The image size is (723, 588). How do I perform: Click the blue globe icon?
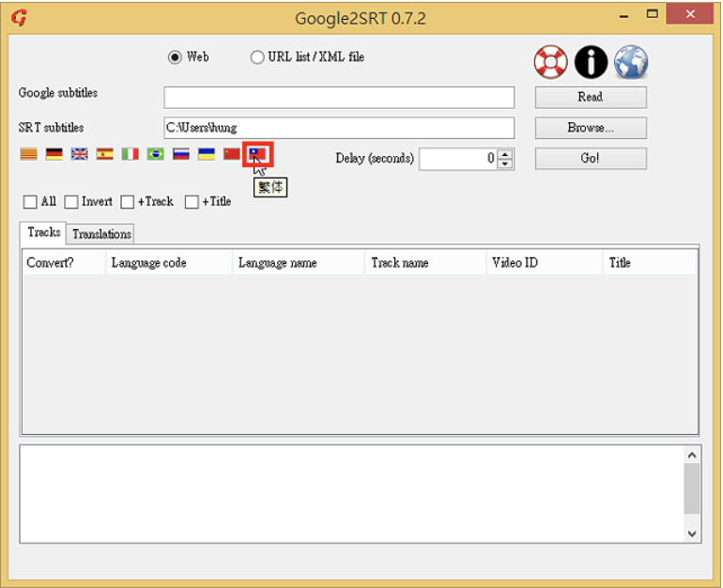pos(631,62)
